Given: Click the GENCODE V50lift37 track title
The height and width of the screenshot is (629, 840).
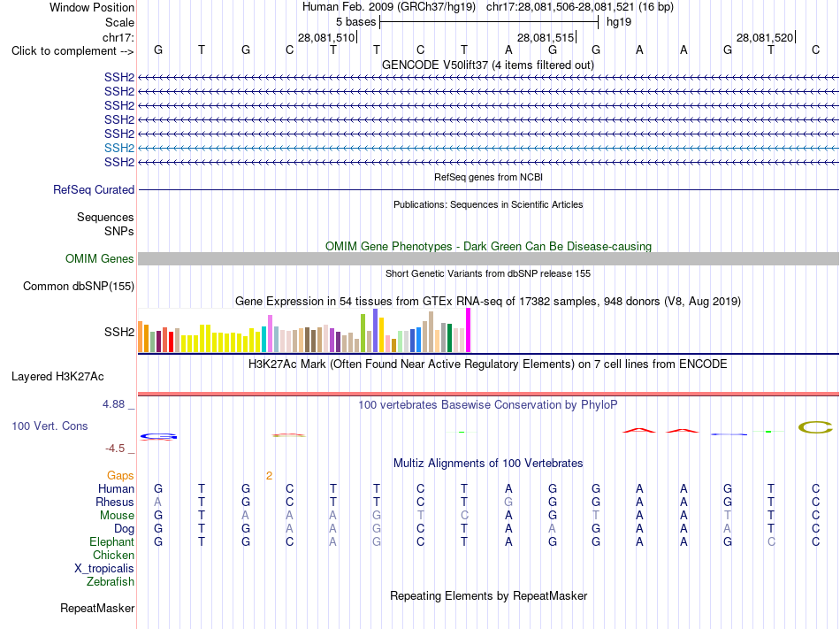Looking at the screenshot, I should (488, 65).
